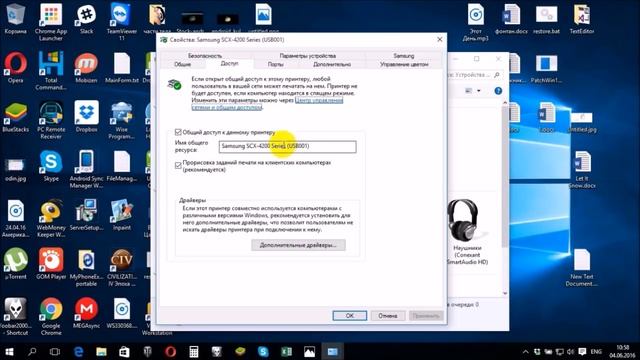Screen dimensions: 640x360
Task: Expand view options dropdown in Devices window
Action: [478, 91]
